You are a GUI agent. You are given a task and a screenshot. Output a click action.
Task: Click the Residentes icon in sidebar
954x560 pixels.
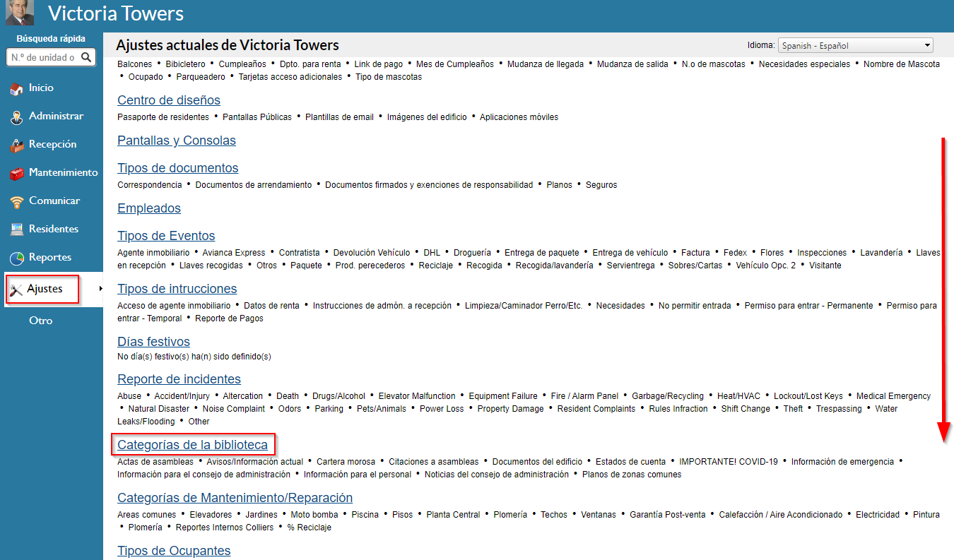coord(17,230)
